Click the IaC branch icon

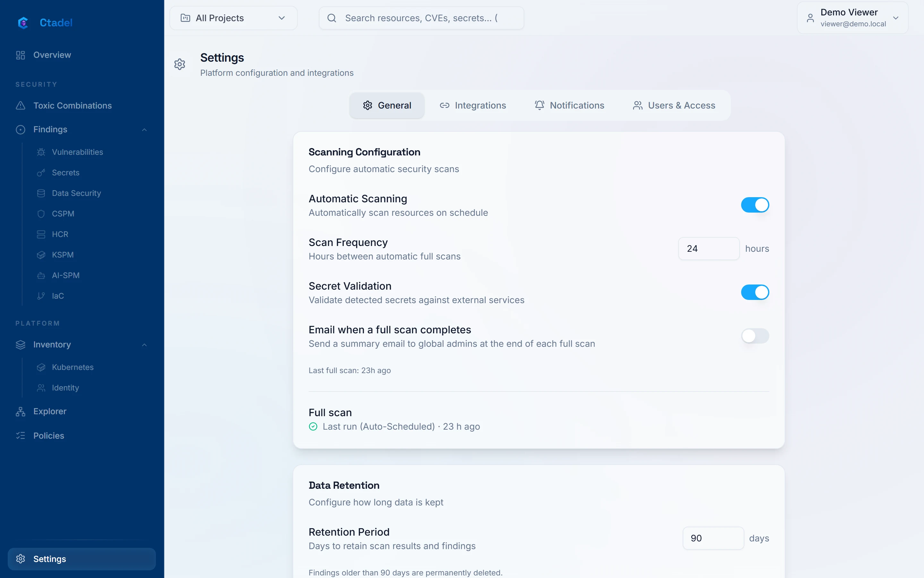[41, 296]
